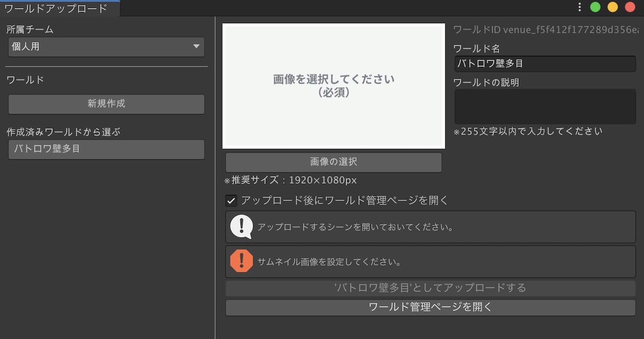
Task: Click the ワールド名 name field showing バトロワ壁多目
Action: click(545, 63)
